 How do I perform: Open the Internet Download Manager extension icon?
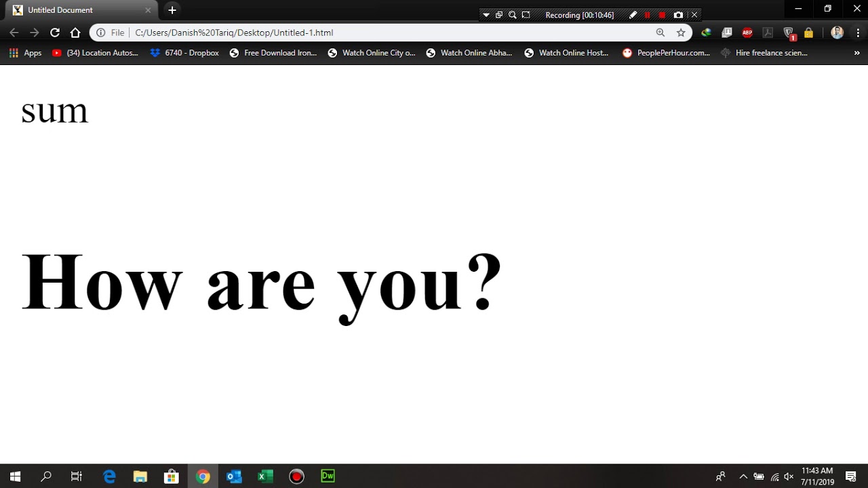click(706, 33)
